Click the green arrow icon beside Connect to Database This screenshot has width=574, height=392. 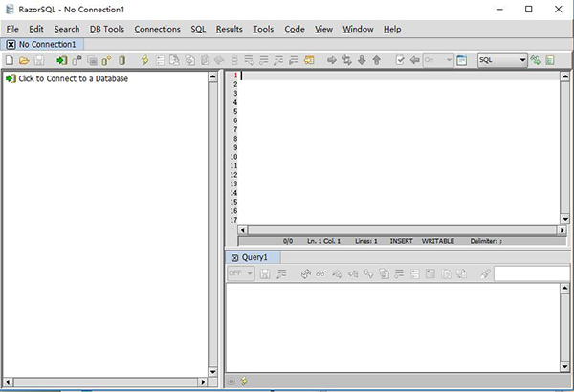coord(11,78)
